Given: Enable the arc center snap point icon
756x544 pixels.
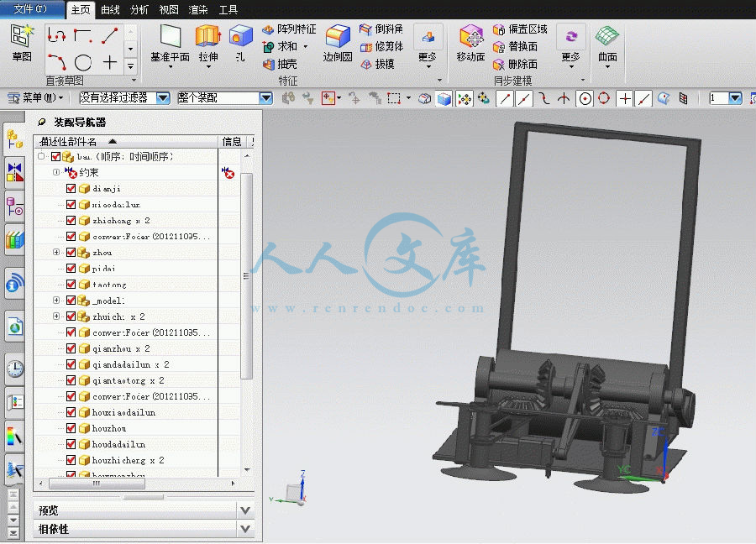Looking at the screenshot, I should 585,99.
